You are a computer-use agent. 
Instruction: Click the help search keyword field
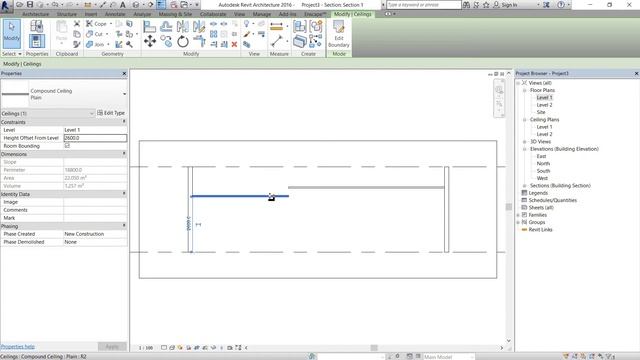424,5
